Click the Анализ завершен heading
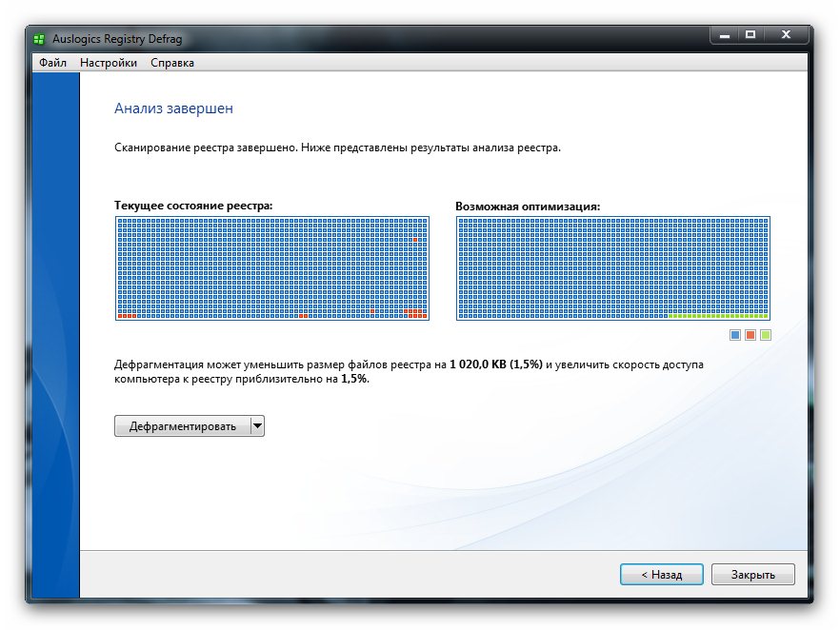The image size is (840, 630). pyautogui.click(x=173, y=108)
